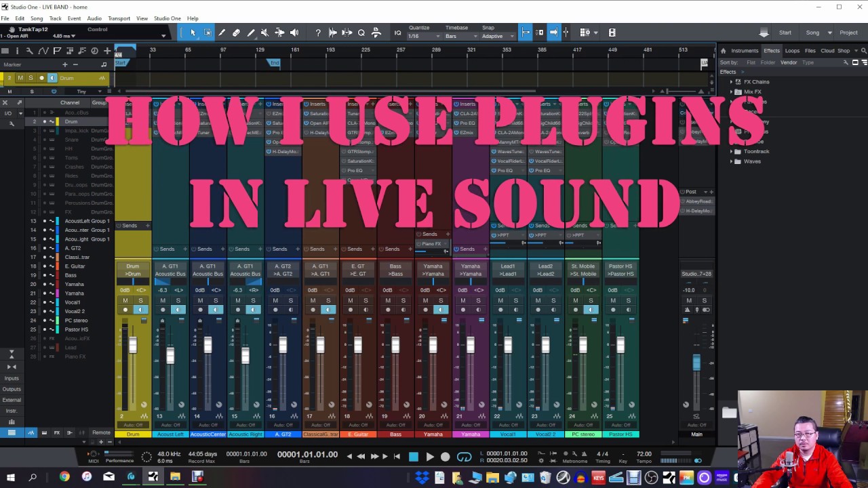Mute the Lead1 channel strip
The height and width of the screenshot is (488, 868).
(x=500, y=300)
